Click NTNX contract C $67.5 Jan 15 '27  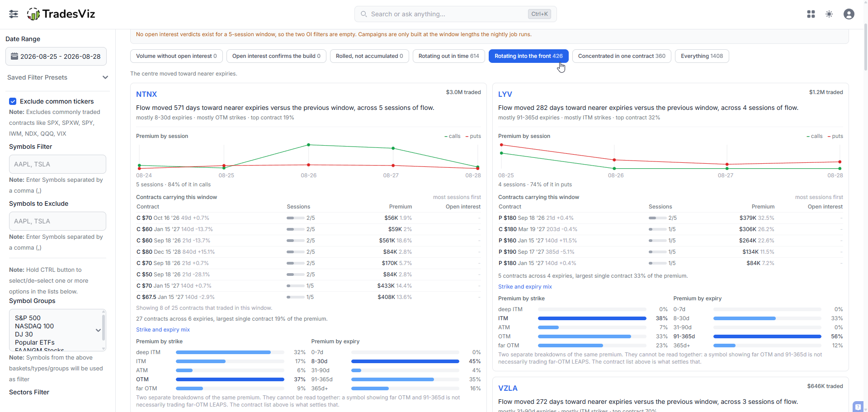click(x=175, y=297)
